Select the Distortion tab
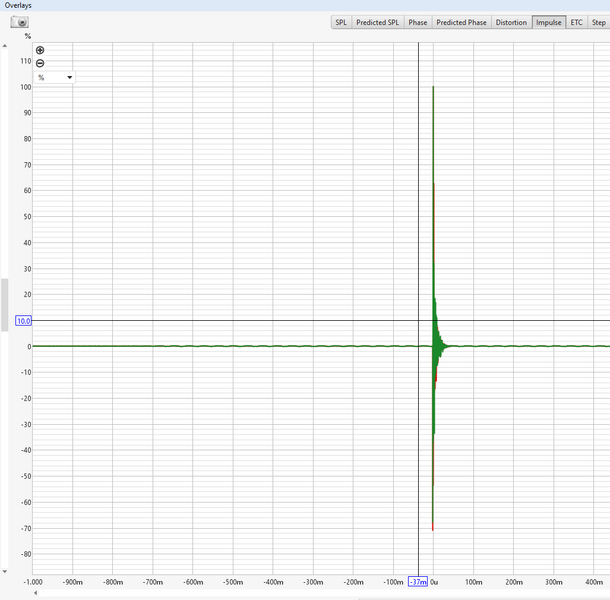 pos(511,23)
